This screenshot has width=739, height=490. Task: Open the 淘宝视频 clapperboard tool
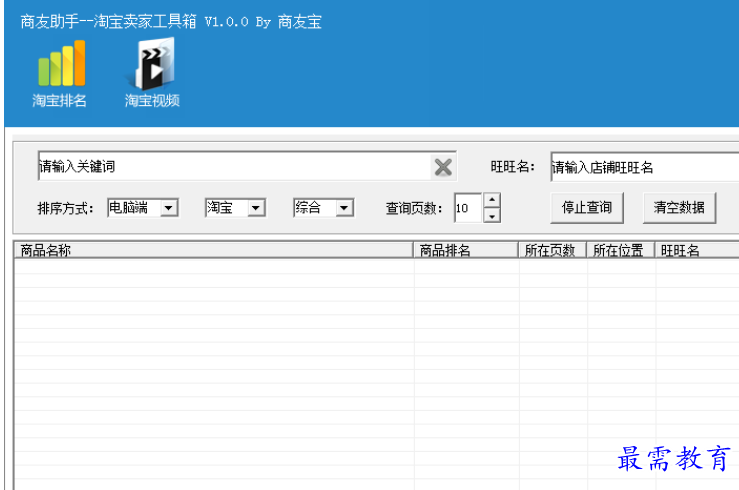pos(152,74)
